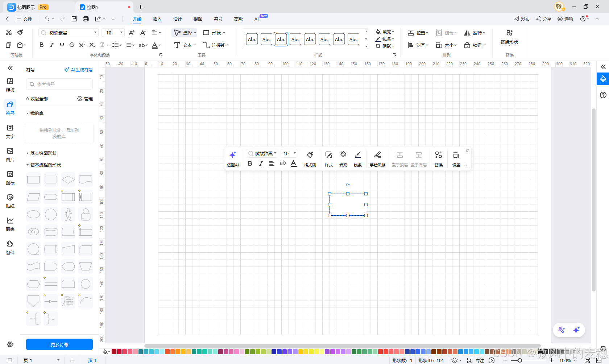The height and width of the screenshot is (364, 609).
Task: Pick the dark red palette color swatch
Action: pos(114,352)
